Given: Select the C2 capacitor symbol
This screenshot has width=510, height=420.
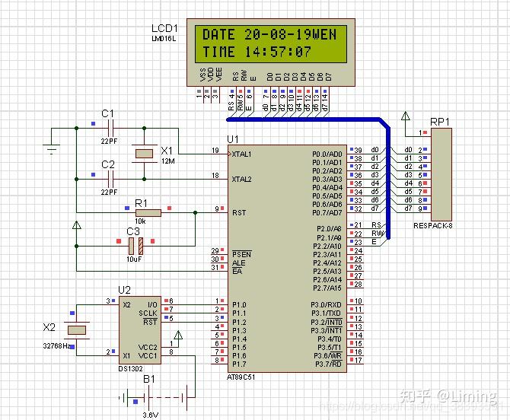Looking at the screenshot, I should [x=110, y=179].
